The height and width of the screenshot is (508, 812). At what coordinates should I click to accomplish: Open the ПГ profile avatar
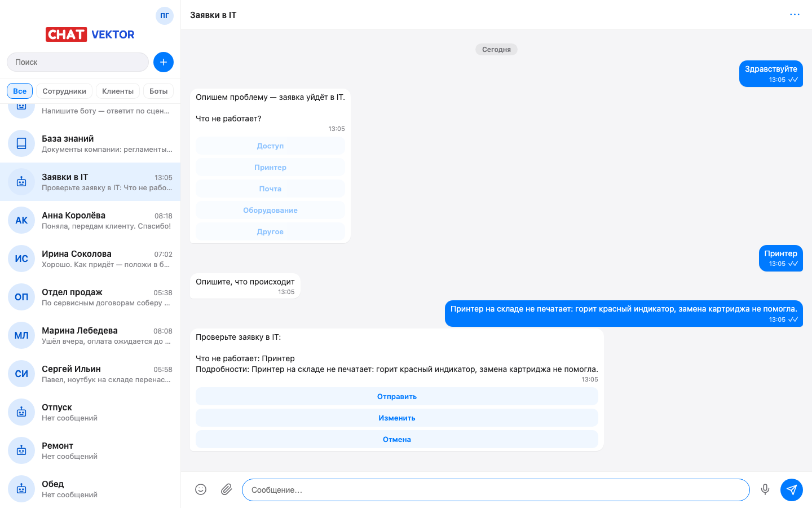click(165, 16)
